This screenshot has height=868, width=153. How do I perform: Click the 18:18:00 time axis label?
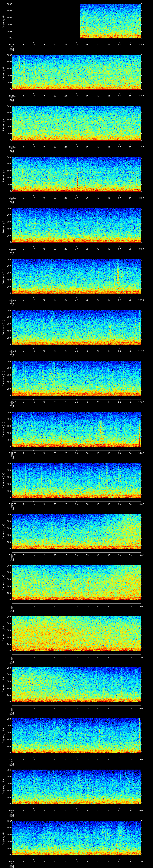coord(12,759)
